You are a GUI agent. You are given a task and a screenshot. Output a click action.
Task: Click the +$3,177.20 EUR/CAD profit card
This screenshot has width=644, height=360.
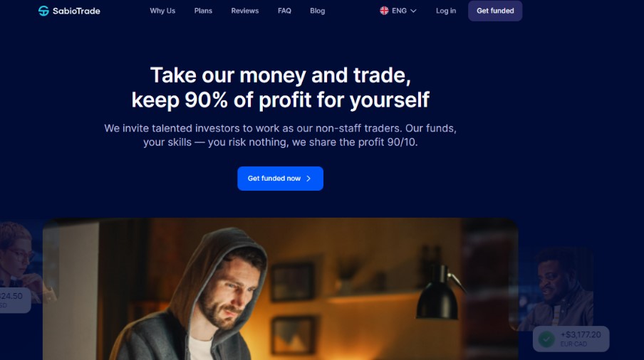(571, 339)
